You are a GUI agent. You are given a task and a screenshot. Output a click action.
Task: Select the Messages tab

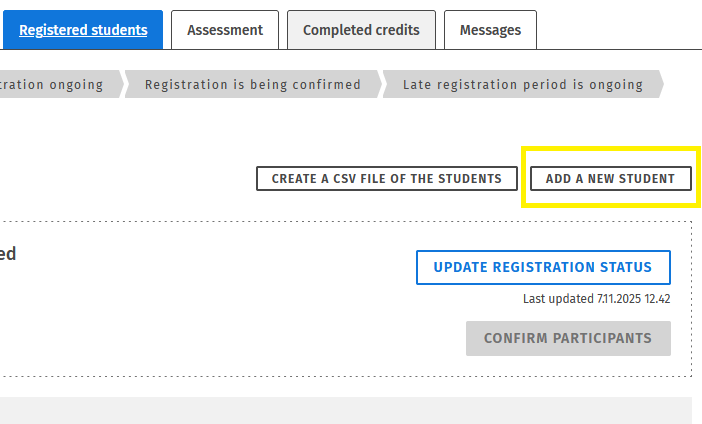[490, 30]
